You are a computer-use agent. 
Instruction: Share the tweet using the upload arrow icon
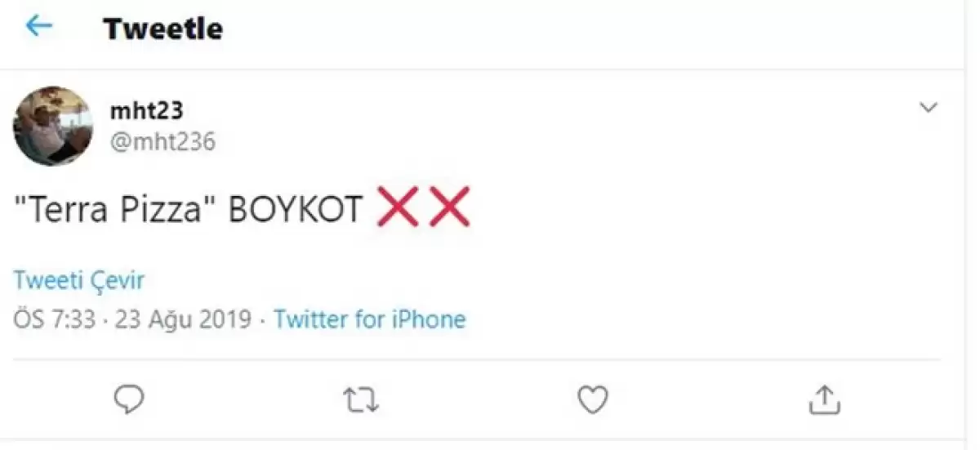point(824,399)
